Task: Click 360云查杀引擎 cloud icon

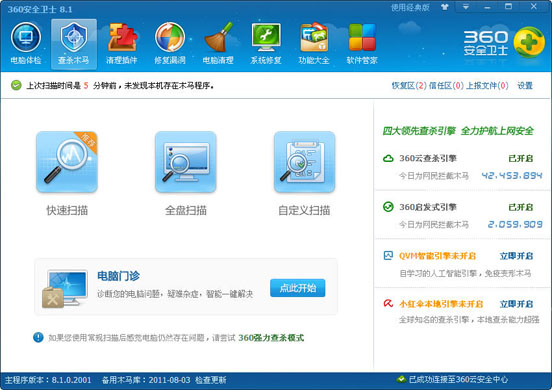Action: pyautogui.click(x=388, y=158)
